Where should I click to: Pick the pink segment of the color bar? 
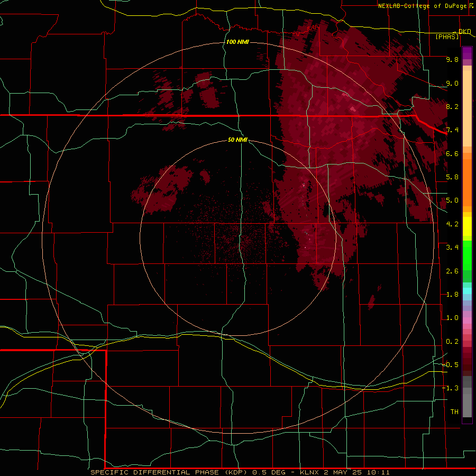click(x=467, y=320)
